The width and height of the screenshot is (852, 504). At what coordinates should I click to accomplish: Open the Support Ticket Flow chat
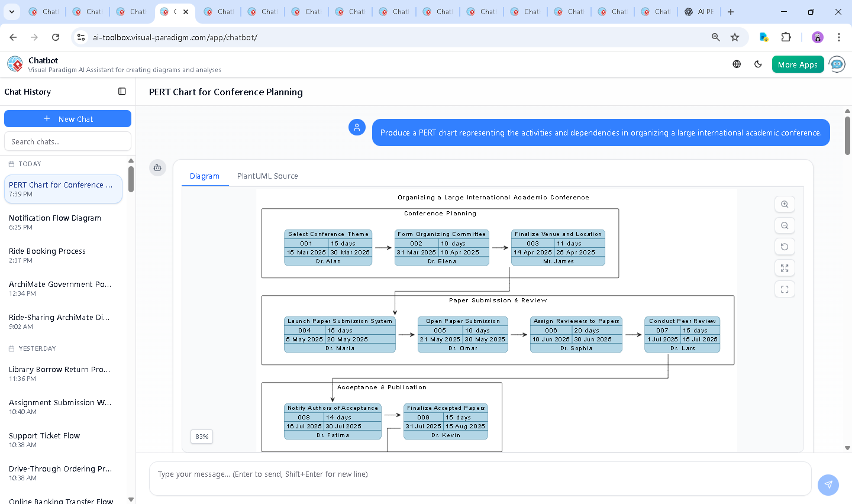(63, 440)
